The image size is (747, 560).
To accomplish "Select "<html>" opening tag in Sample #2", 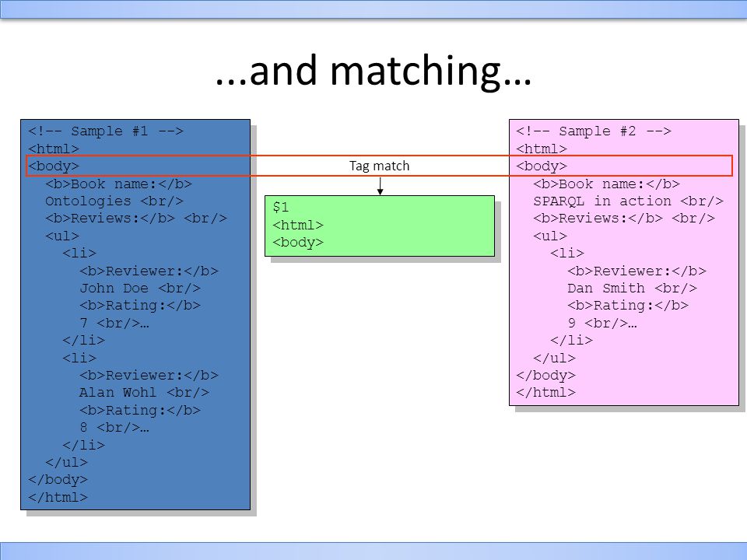I will pyautogui.click(x=542, y=149).
